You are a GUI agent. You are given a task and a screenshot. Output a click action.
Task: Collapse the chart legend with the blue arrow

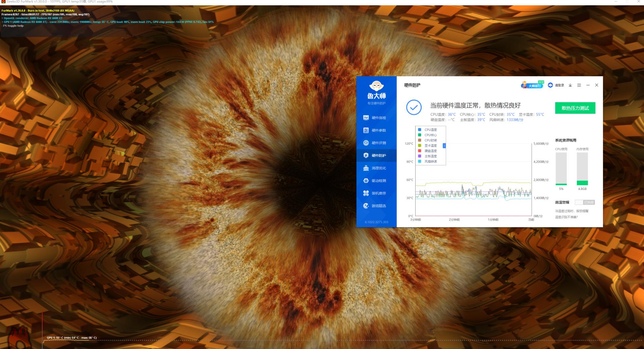444,146
